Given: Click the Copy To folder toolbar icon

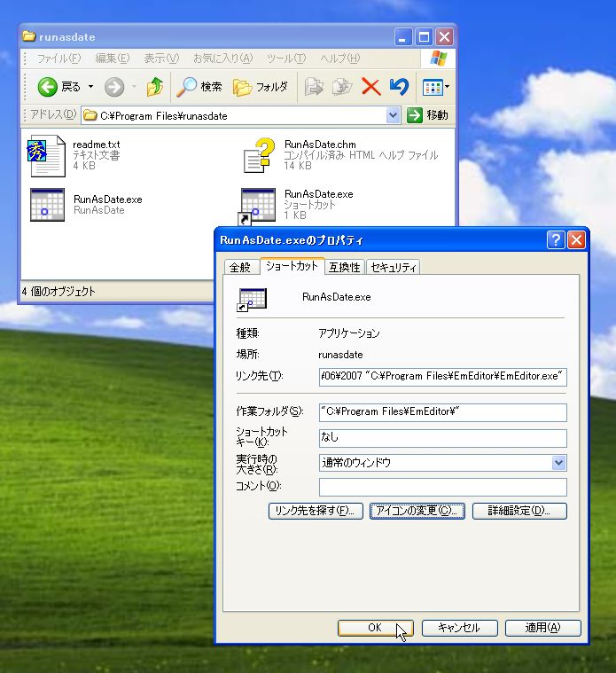Looking at the screenshot, I should point(342,87).
